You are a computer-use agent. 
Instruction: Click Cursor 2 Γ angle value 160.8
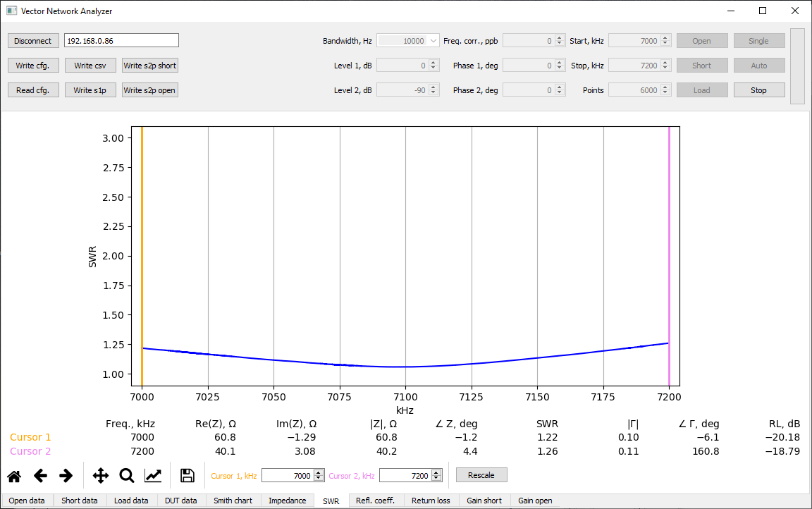[706, 451]
